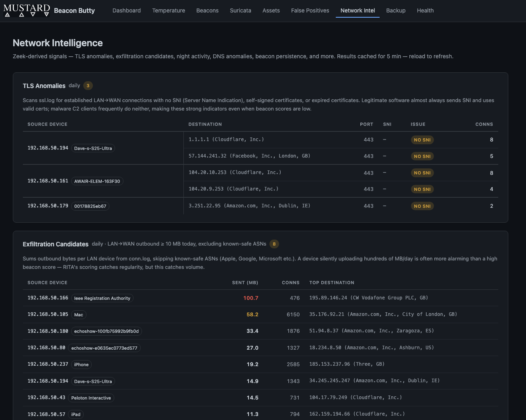Click the TLS Anomalies count badge showing 3
This screenshot has height=420, width=526.
(88, 85)
